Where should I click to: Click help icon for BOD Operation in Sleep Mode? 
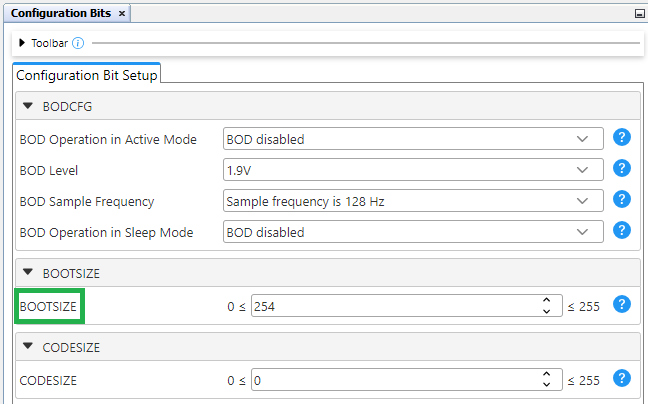tap(621, 231)
